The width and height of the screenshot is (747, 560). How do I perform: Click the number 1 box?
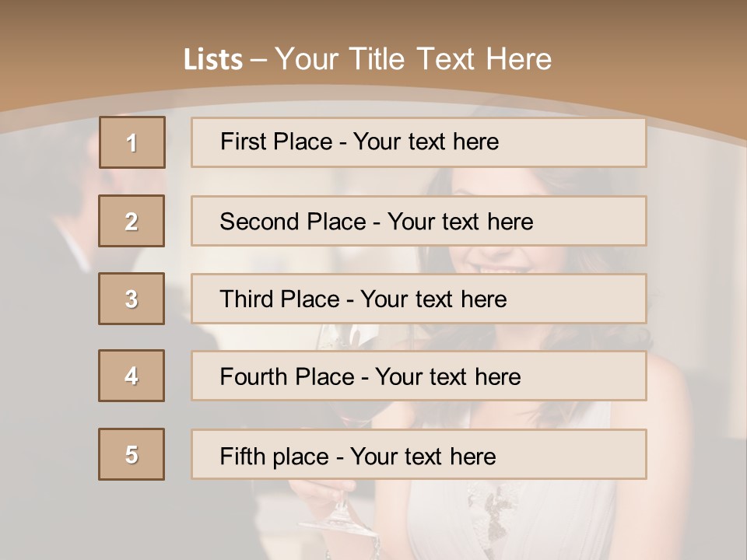(132, 142)
